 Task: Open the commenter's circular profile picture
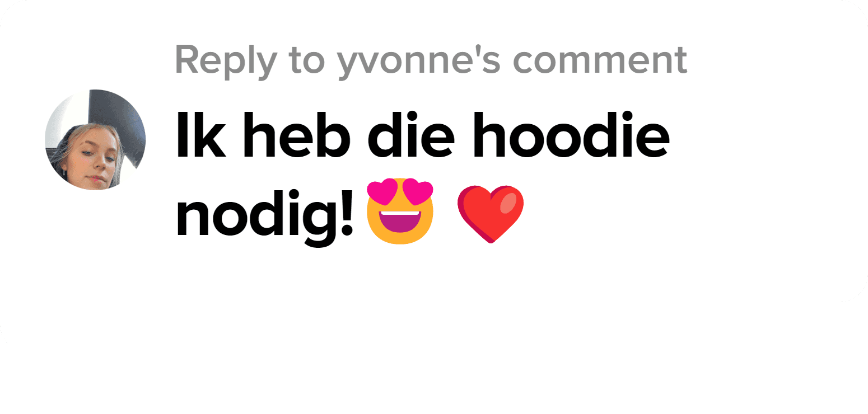click(x=95, y=140)
